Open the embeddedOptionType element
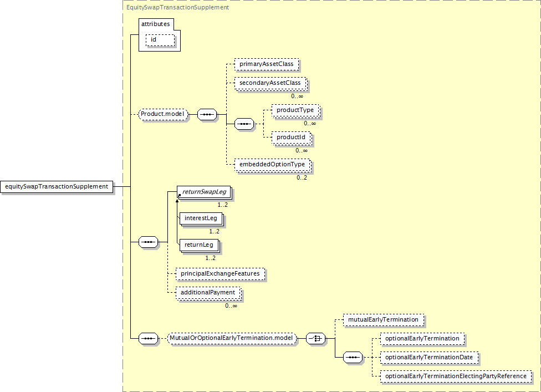 271,165
